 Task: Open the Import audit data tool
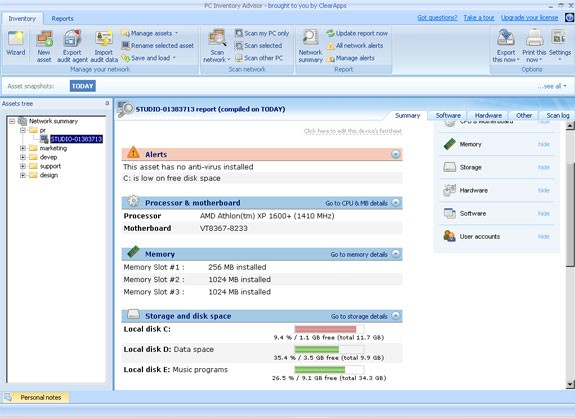(104, 46)
